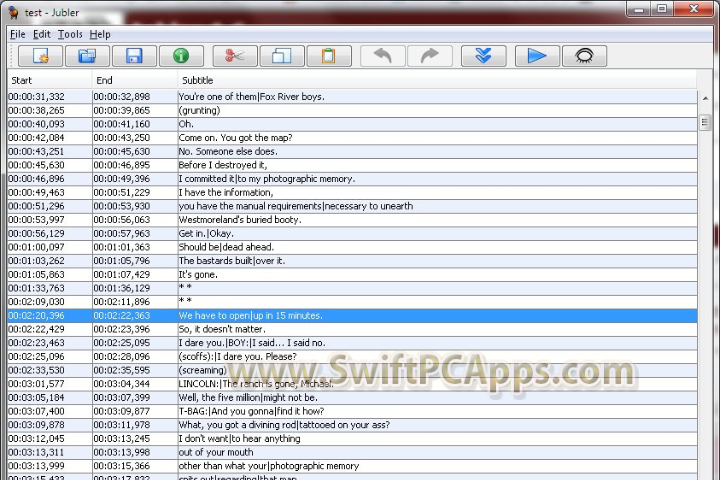
Task: Select "No. Someone else does." row
Action: 352,152
